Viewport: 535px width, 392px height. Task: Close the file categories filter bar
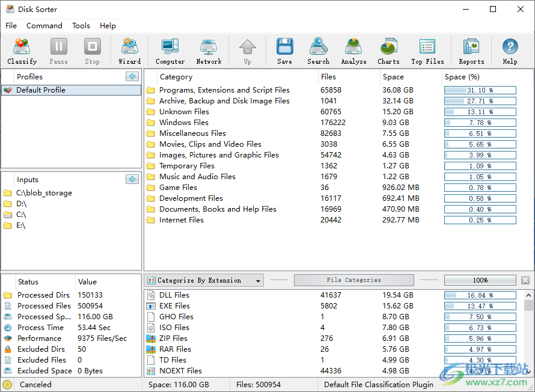(x=525, y=280)
